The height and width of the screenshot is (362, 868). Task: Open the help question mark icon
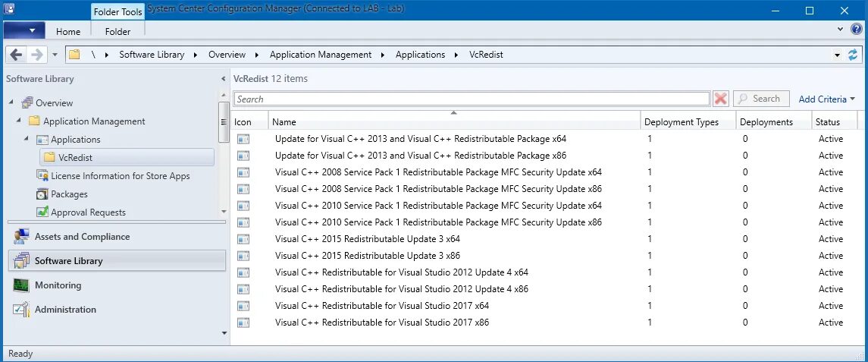(857, 30)
